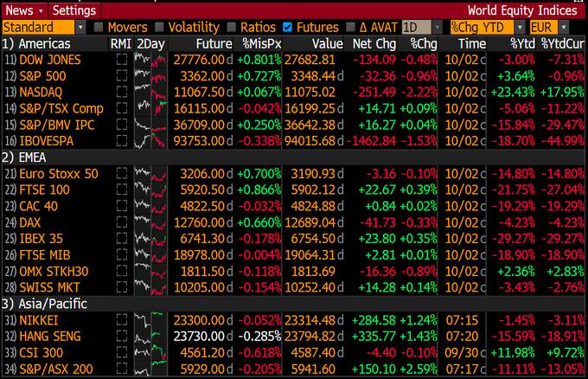Select NASDAQ %Ytd value +23.43%
Viewport: 588px width, 379px height.
[x=513, y=93]
